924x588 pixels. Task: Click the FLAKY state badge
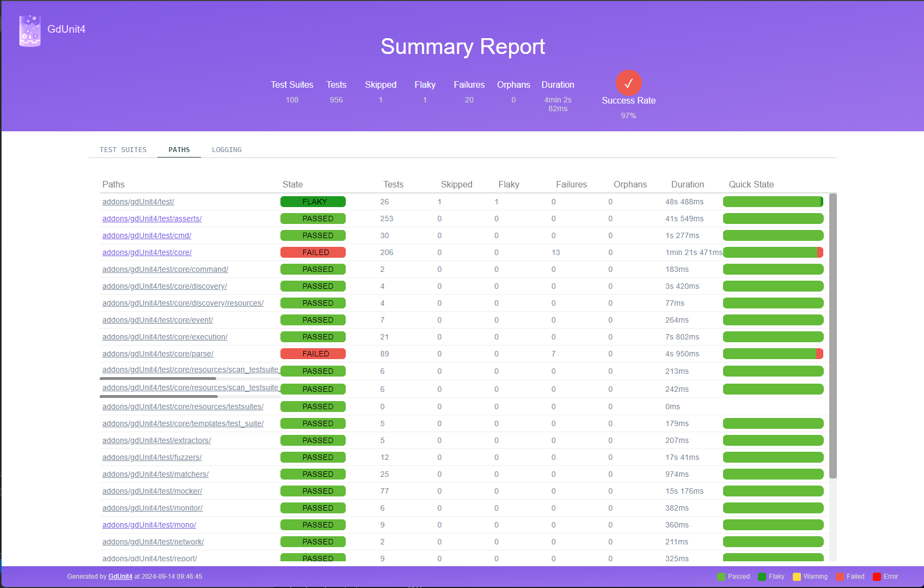point(313,202)
